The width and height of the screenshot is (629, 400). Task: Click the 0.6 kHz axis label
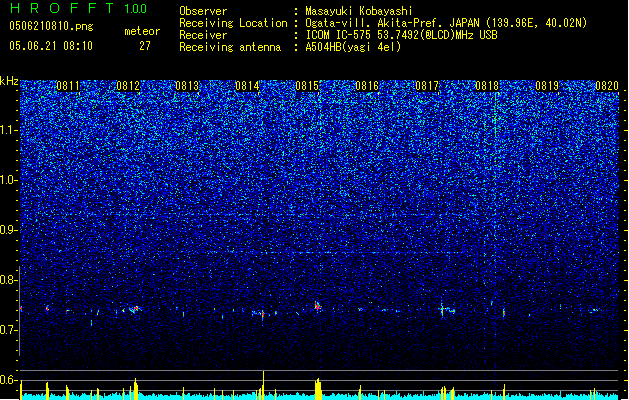(8, 380)
